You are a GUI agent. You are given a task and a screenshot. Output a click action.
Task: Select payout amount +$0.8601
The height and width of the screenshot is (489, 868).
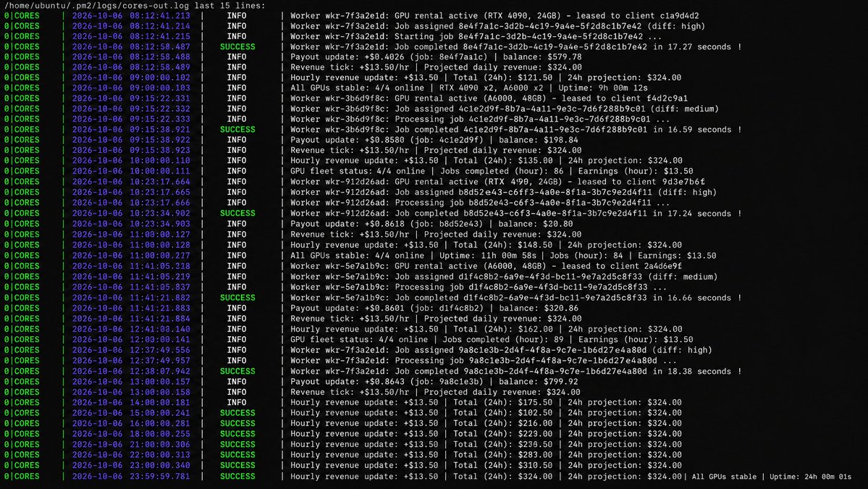pos(384,308)
